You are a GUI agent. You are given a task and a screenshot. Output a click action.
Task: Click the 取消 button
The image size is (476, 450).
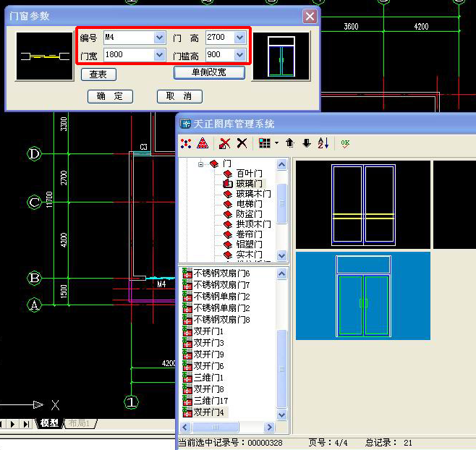(x=179, y=96)
